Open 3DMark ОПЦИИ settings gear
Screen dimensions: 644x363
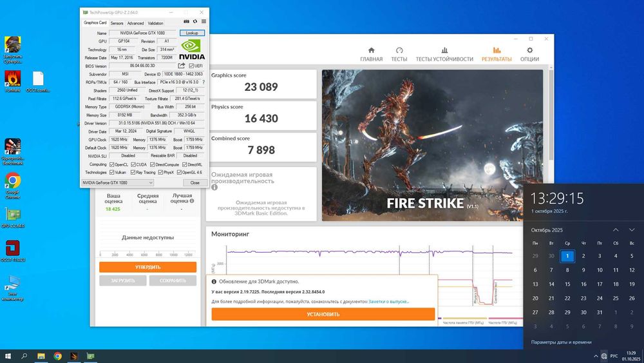[x=530, y=50]
